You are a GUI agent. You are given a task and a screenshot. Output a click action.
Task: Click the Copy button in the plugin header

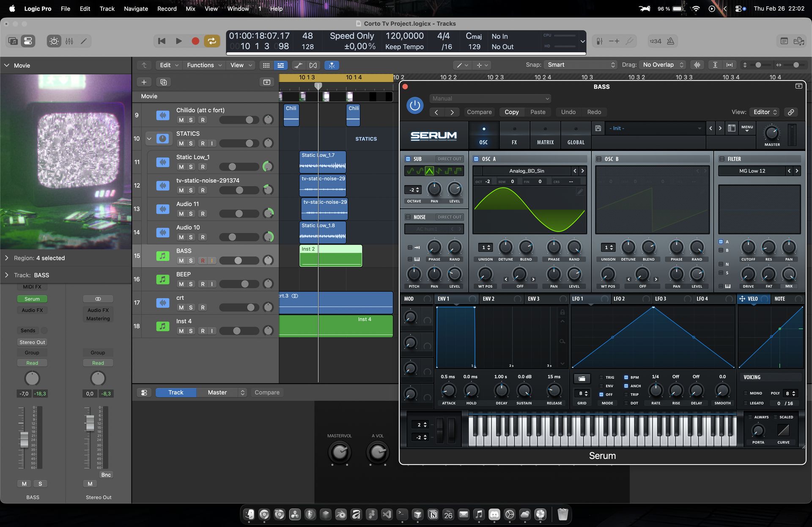511,112
